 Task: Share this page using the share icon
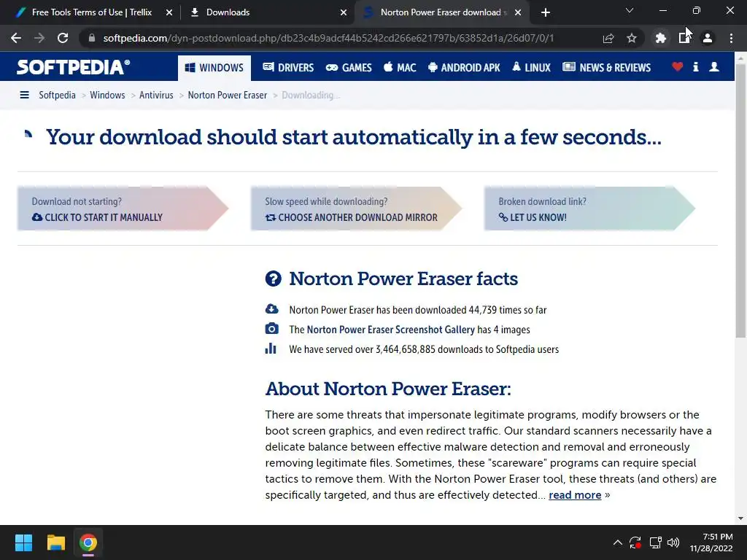tap(608, 38)
